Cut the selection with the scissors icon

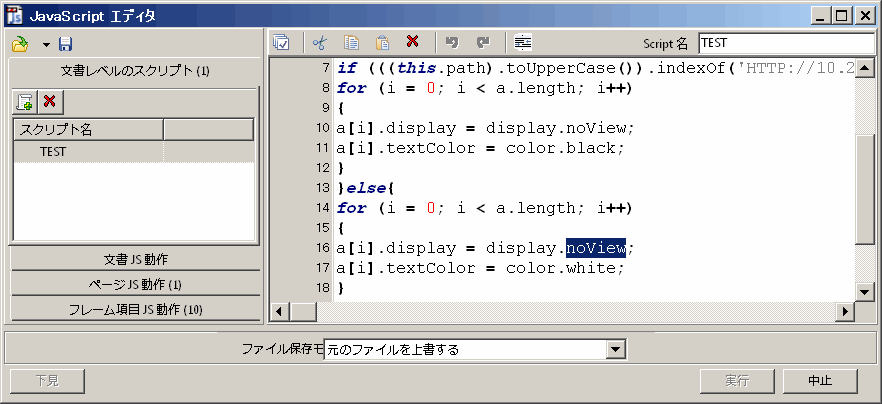(x=319, y=42)
